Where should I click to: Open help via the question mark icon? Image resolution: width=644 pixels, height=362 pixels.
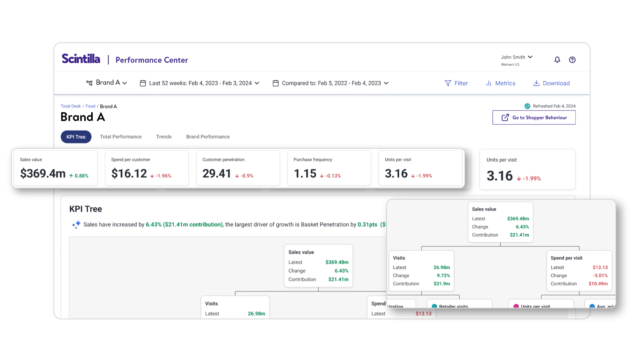click(572, 60)
